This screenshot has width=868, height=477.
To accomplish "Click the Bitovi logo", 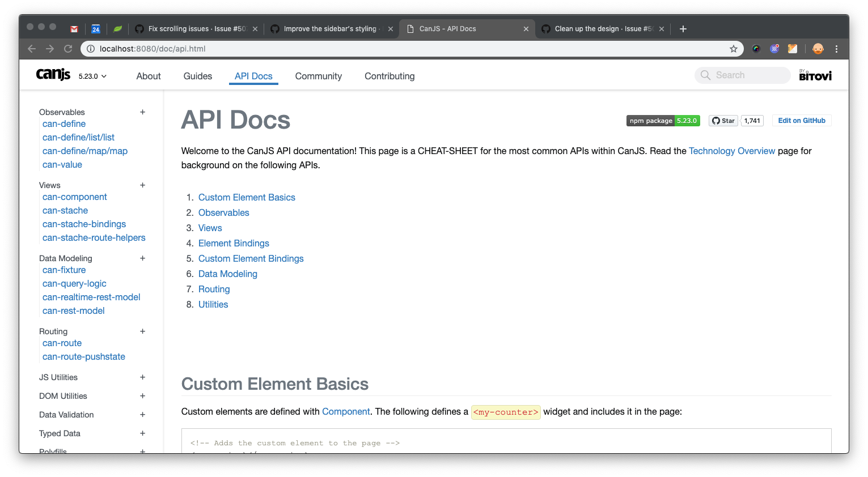I will 815,75.
